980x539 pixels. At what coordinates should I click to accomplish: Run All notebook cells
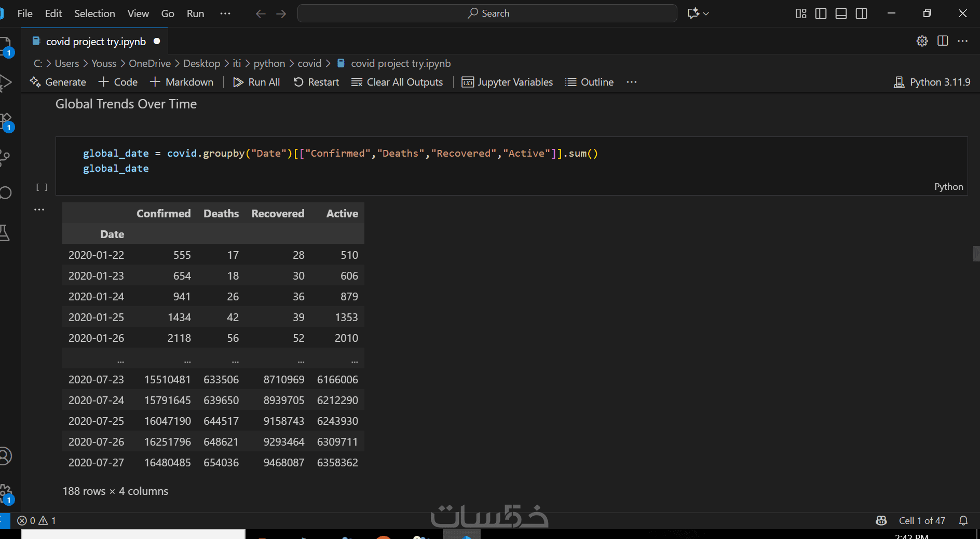tap(256, 82)
